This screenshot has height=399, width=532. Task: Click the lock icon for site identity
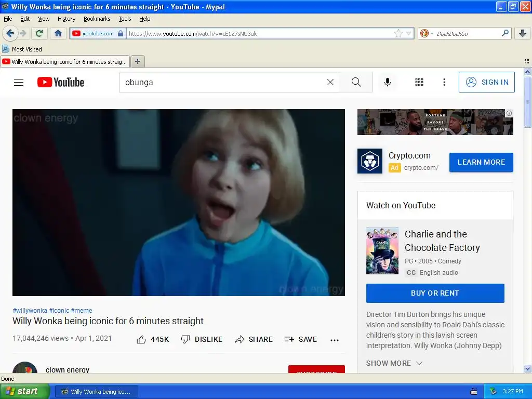(120, 33)
